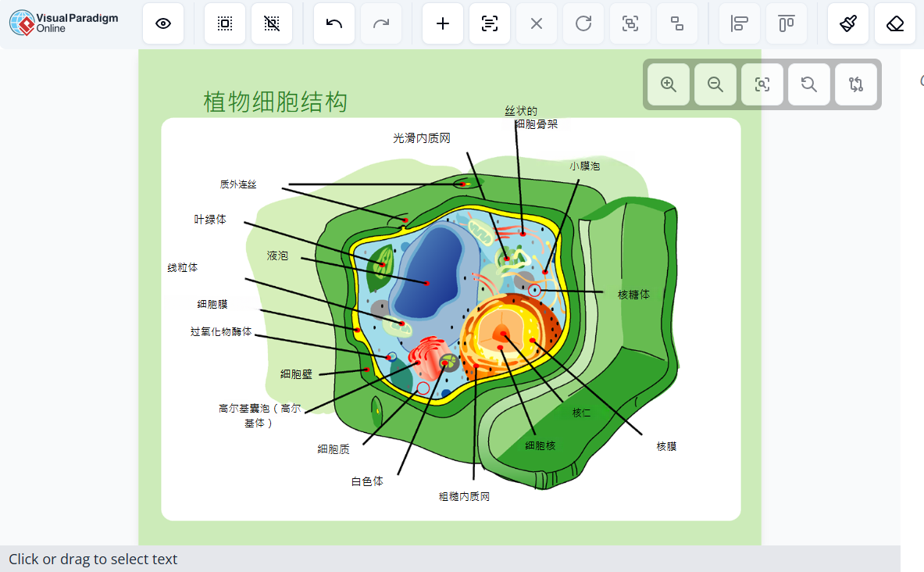Align selected regions left
The image size is (924, 572).
tap(739, 23)
